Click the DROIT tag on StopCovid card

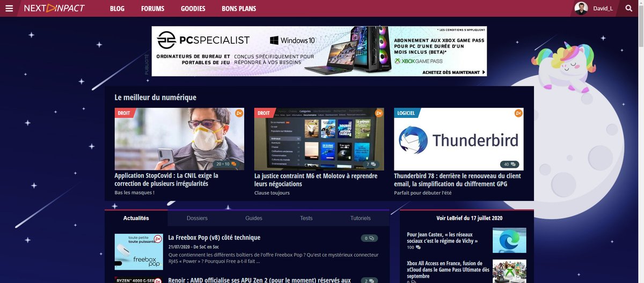[124, 113]
